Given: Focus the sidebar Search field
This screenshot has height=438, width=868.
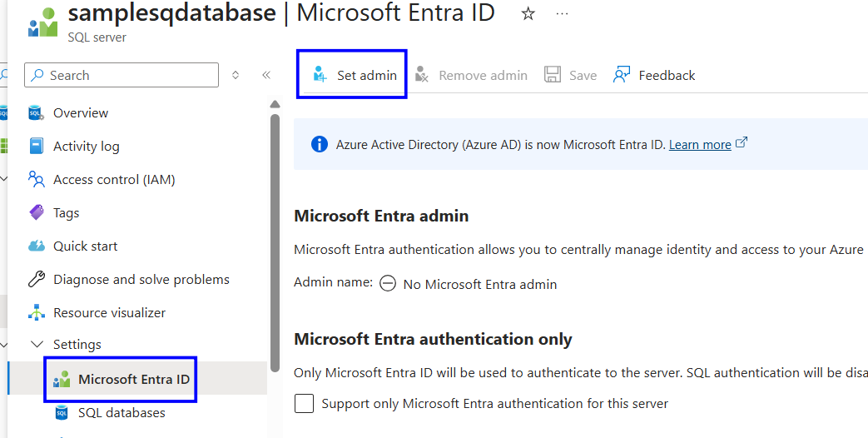Looking at the screenshot, I should [x=122, y=75].
